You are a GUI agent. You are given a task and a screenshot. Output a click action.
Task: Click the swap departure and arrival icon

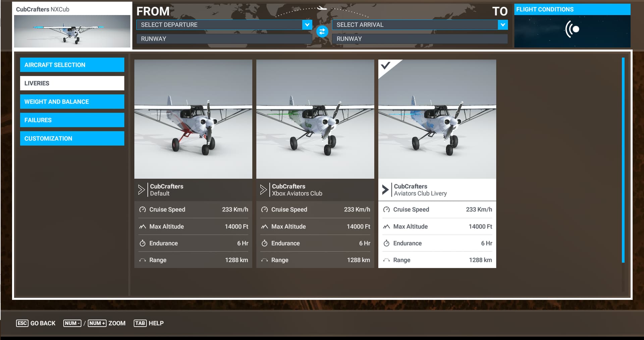coord(322,31)
